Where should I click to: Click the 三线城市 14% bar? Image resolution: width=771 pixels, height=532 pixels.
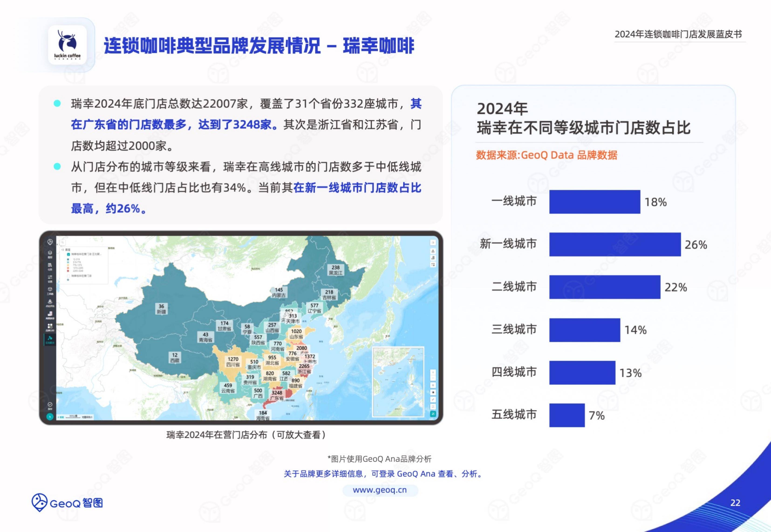point(585,330)
